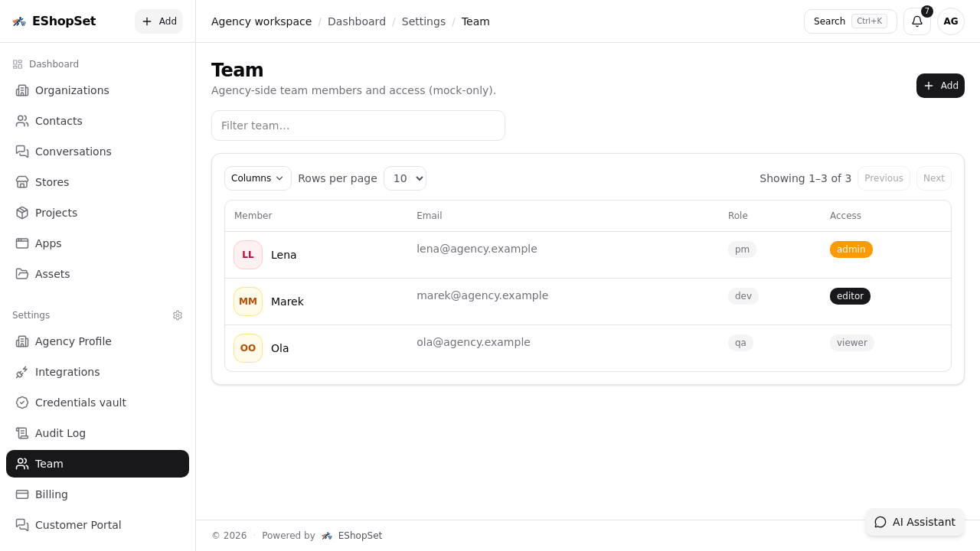
Task: Switch to the Billing section
Action: [51, 494]
